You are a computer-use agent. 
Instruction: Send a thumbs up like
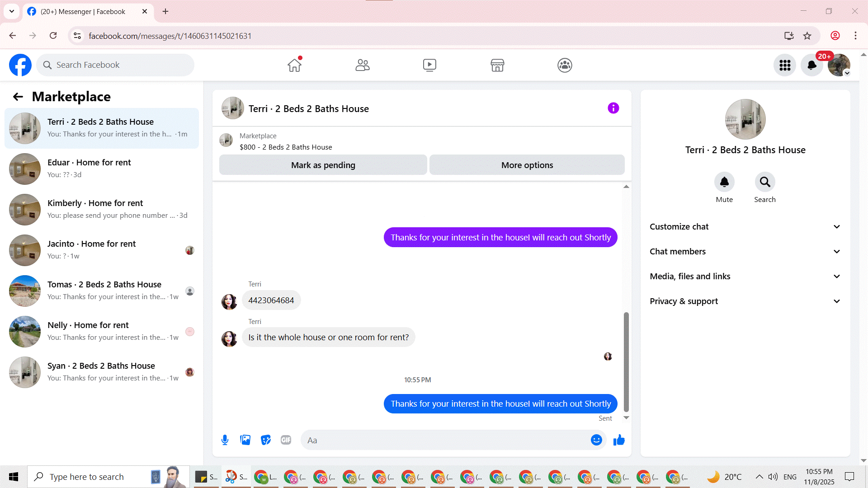[619, 440]
